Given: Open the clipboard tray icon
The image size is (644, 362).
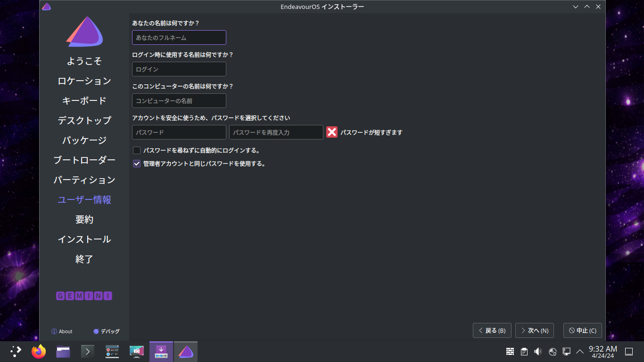Looking at the screenshot, I should pyautogui.click(x=524, y=351).
